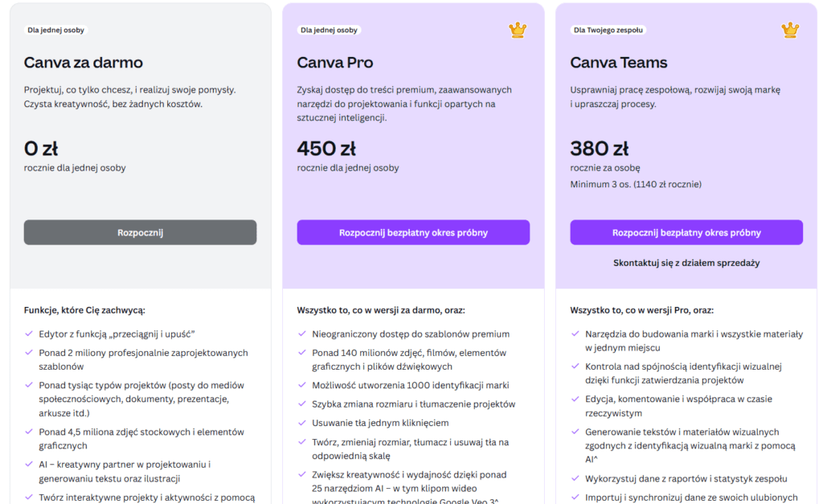The width and height of the screenshot is (823, 504).
Task: Click the crown icon on Canva Pro card
Action: [x=518, y=31]
